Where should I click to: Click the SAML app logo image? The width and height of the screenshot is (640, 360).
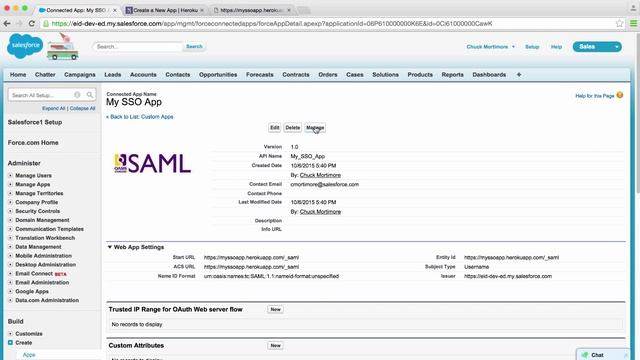[153, 163]
